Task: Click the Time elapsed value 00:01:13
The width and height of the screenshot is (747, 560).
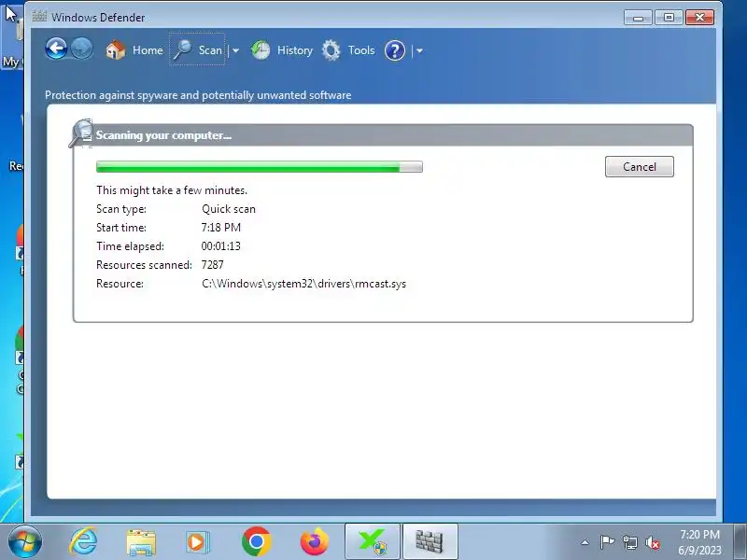Action: coord(221,246)
